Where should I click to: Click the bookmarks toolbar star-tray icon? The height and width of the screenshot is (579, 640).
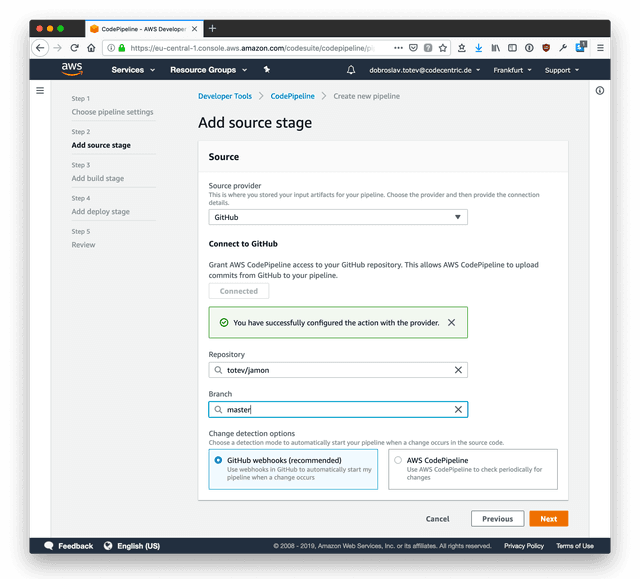pos(462,48)
